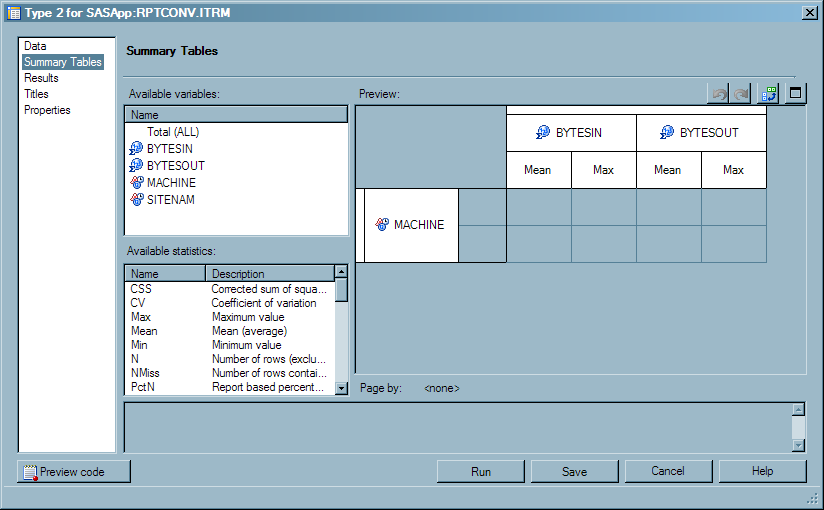This screenshot has width=824, height=510.
Task: Click the Name column header in statistics
Action: [165, 273]
